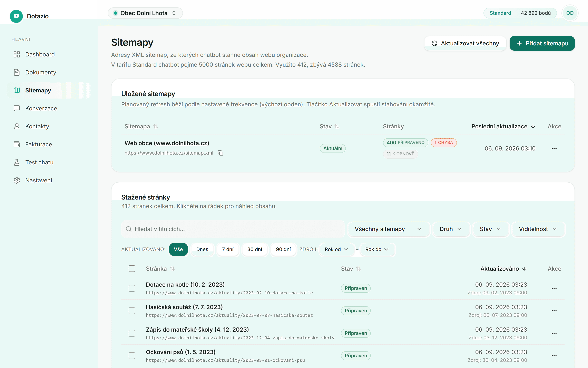Sort by Sitemapa column arrows icon
This screenshot has height=368, width=588.
[156, 126]
